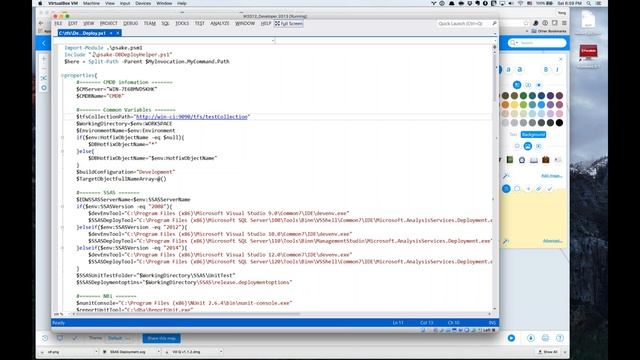640x360 pixels.
Task: Collapse the elseif SSASVersion "2012" block
Action: 62,227
